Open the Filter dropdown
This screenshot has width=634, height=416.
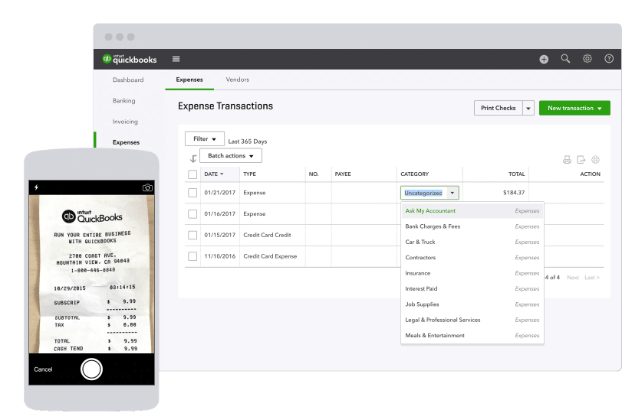point(205,139)
